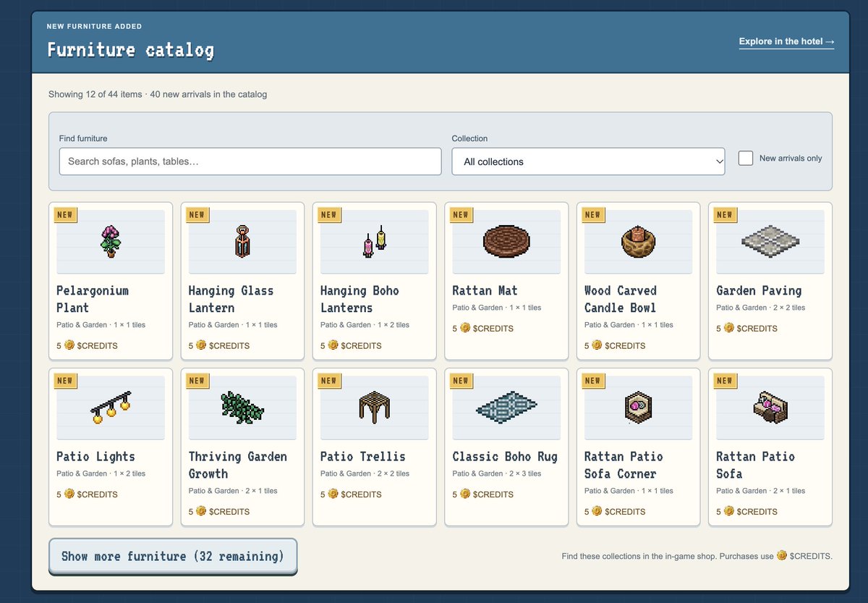Screen dimensions: 868x603
Task: Select the Wood Carved Candle Bowl title
Action: click(x=620, y=299)
